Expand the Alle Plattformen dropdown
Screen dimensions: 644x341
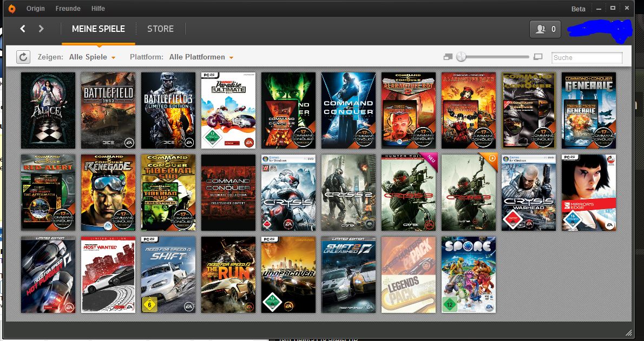[201, 57]
